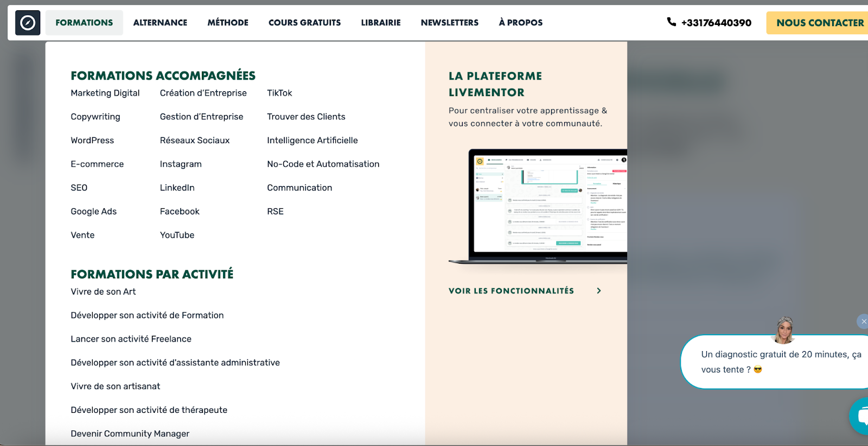Viewport: 868px width, 446px height.
Task: Close the diagnostic chat bubble
Action: (863, 322)
